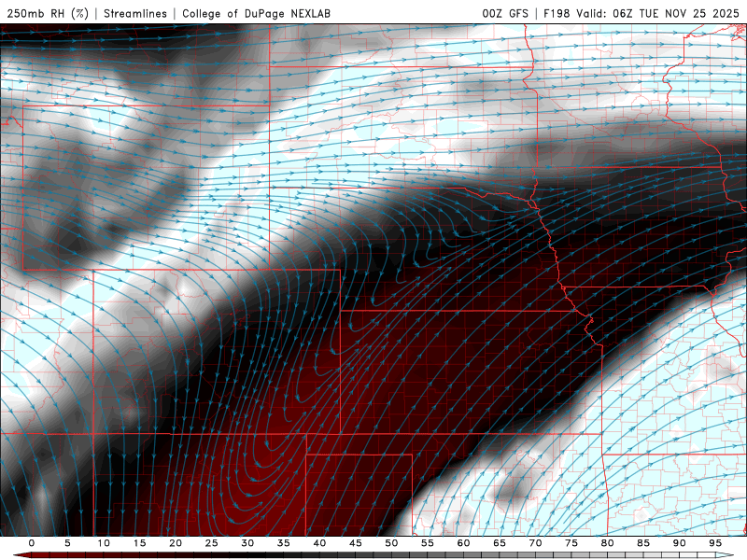Click the colorbar label "50"
Image resolution: width=747 pixels, height=560 pixels.
[x=391, y=543]
